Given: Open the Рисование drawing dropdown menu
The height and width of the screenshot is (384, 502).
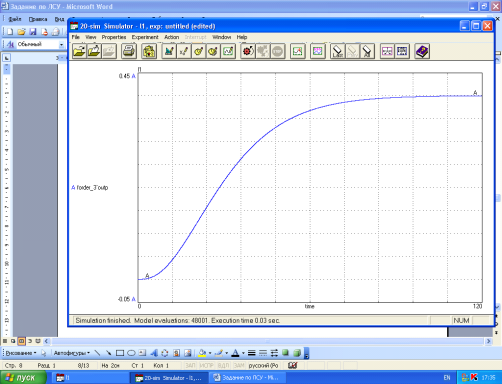Looking at the screenshot, I should [21, 353].
